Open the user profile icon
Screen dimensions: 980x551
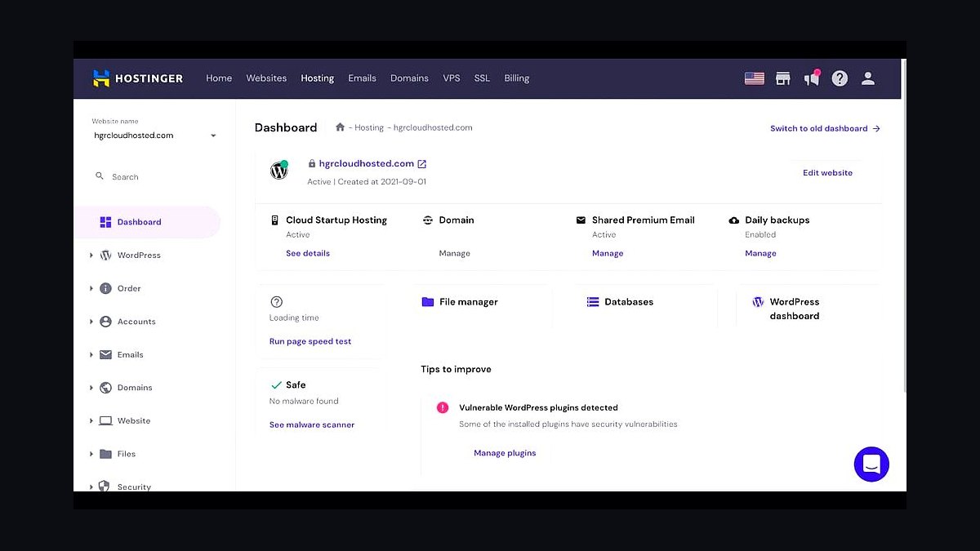point(868,78)
